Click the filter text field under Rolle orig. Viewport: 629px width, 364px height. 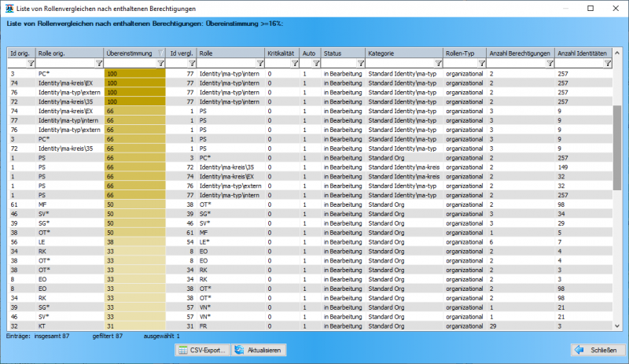click(64, 64)
